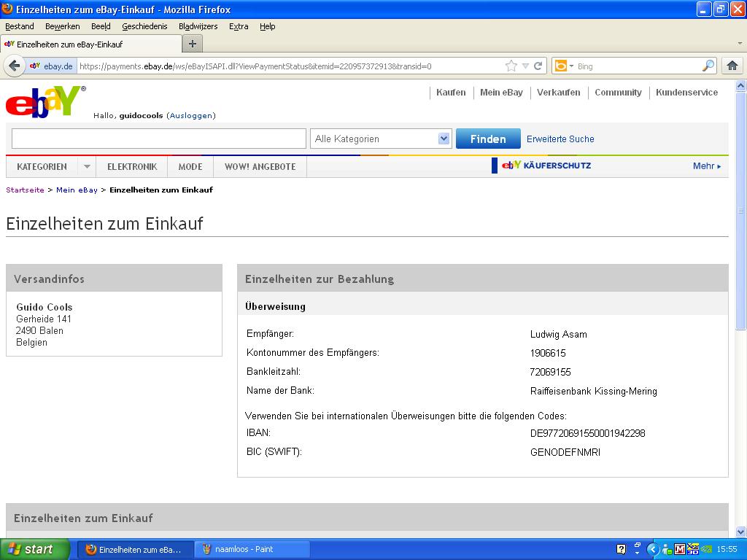Open a new tab with plus button

tap(193, 44)
